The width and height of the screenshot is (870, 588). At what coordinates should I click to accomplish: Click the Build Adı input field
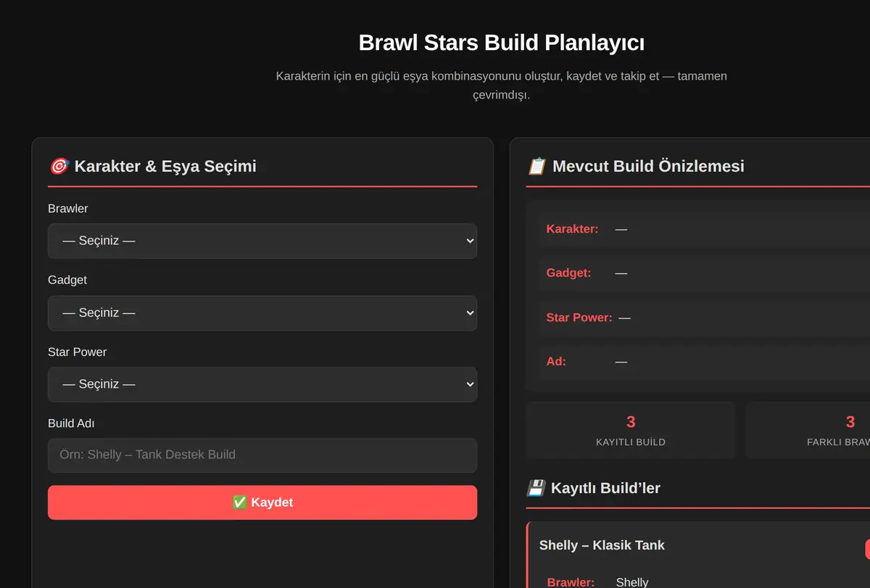click(262, 455)
